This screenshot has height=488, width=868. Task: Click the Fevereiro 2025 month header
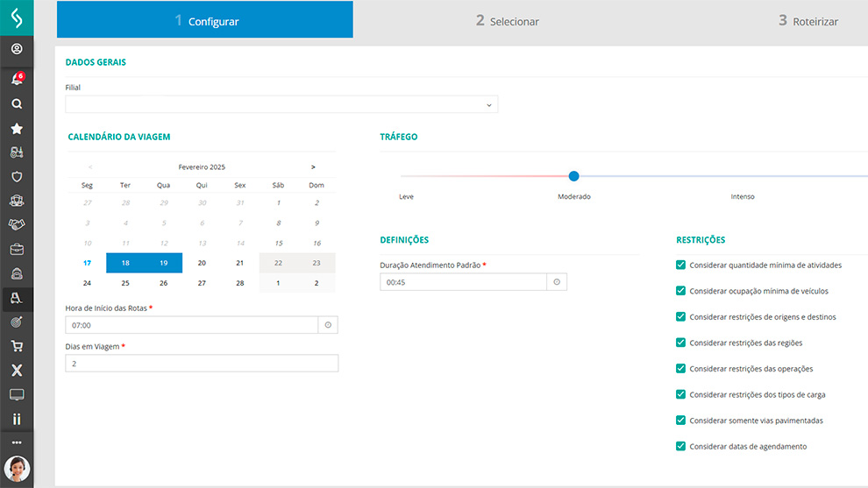(x=202, y=166)
